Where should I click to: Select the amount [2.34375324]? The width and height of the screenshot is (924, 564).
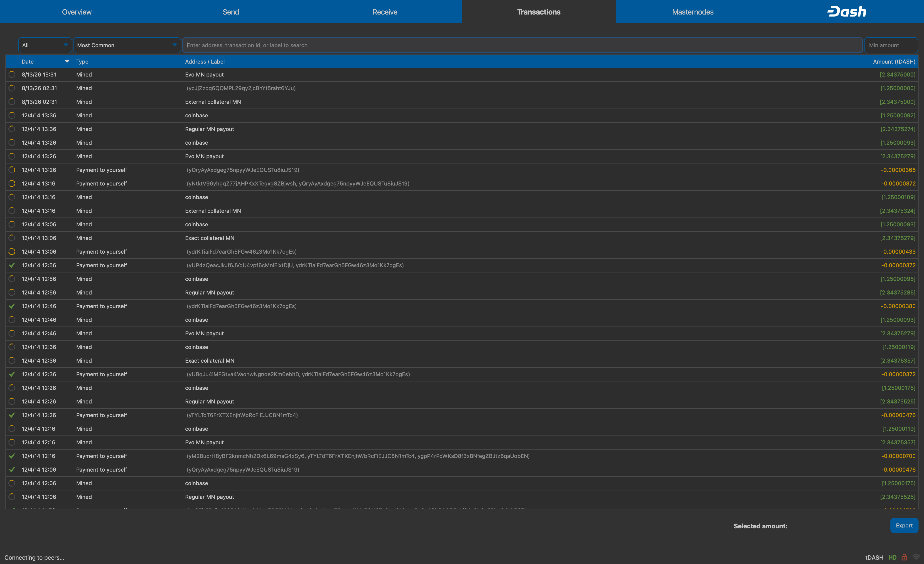click(x=897, y=211)
